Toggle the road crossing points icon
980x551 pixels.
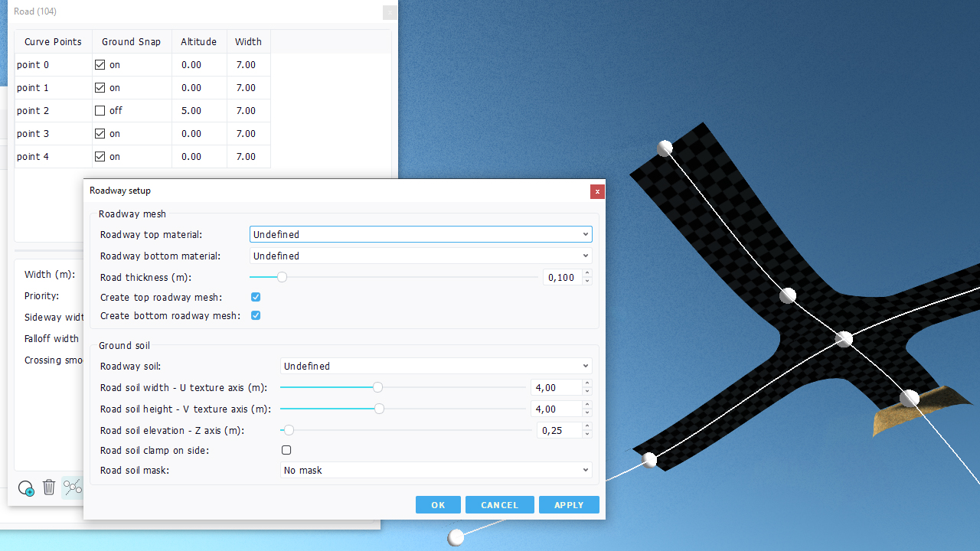(73, 487)
